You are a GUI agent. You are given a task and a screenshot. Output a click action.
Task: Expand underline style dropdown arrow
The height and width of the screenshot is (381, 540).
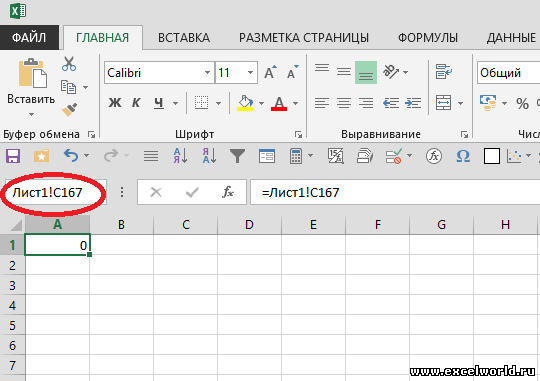(175, 103)
